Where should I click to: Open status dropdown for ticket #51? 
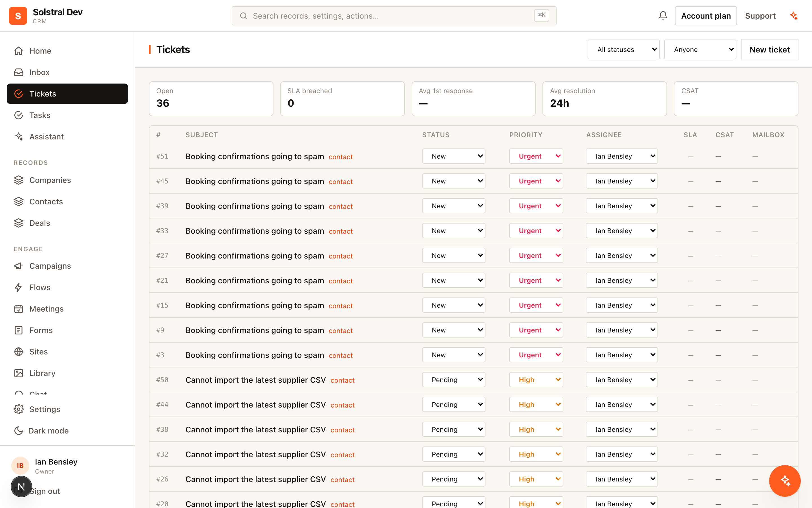point(454,156)
